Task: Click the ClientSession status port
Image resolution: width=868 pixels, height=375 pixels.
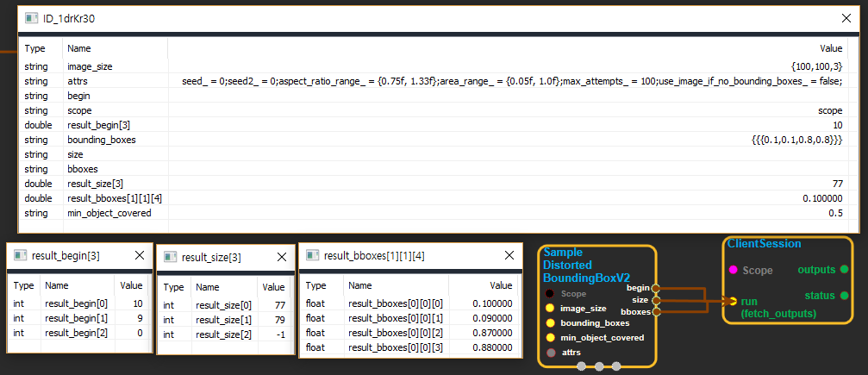Action: (844, 296)
